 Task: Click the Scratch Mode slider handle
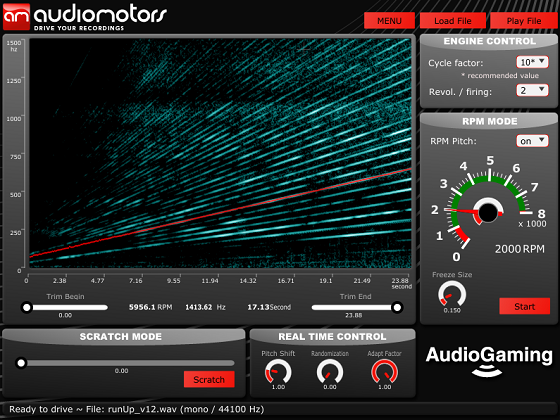pyautogui.click(x=21, y=363)
